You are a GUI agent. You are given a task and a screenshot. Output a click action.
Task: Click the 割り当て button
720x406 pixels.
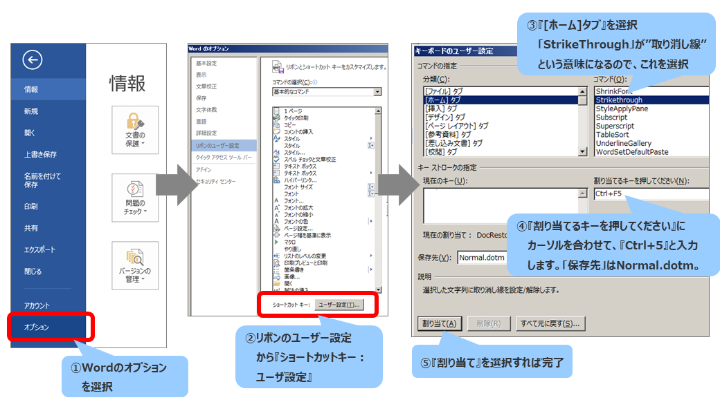point(439,324)
